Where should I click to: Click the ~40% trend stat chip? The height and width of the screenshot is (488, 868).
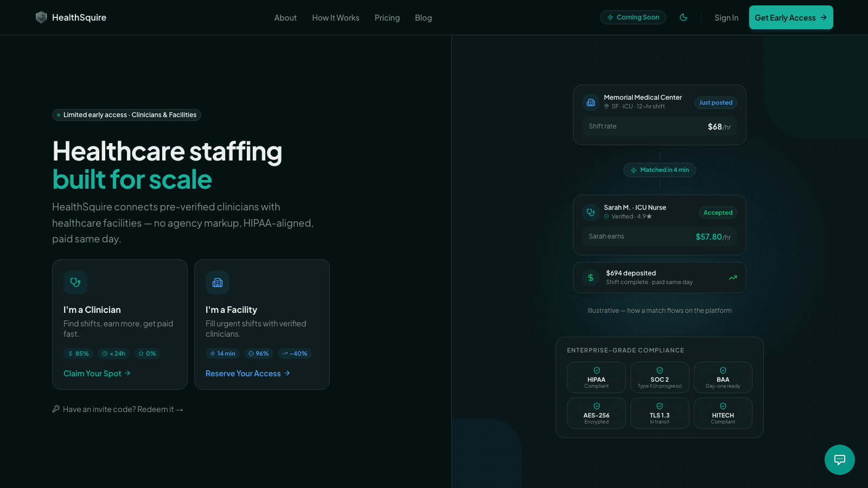[x=295, y=354]
